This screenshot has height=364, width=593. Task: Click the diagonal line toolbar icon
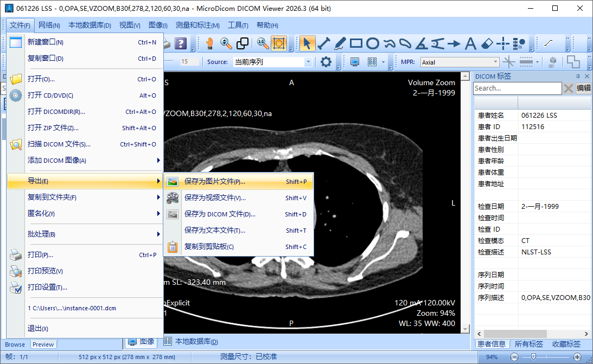[549, 43]
